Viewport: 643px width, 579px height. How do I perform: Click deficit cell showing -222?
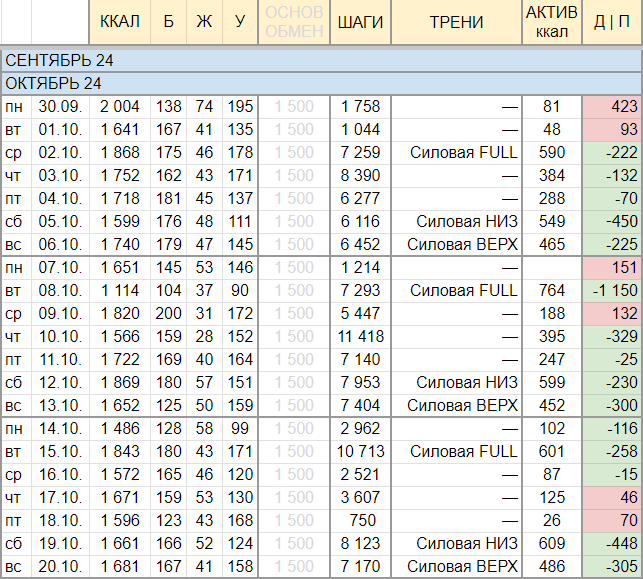612,153
